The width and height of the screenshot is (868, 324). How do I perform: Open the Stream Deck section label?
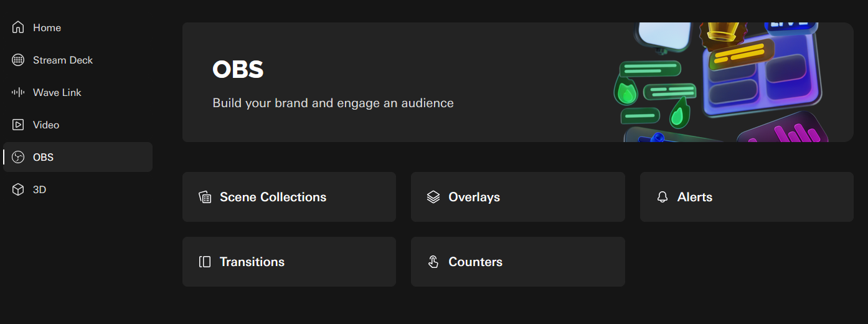(x=63, y=60)
